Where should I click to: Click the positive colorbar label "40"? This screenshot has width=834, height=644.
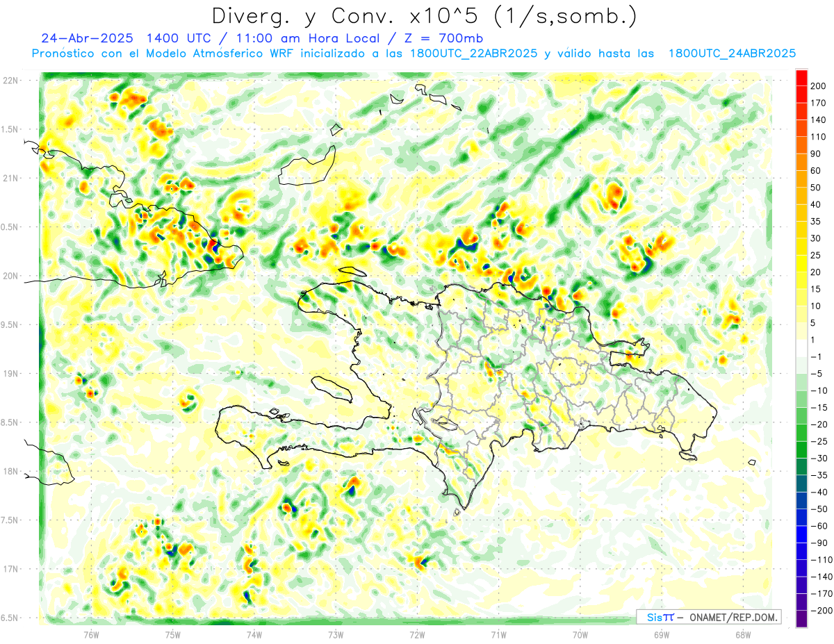(816, 204)
